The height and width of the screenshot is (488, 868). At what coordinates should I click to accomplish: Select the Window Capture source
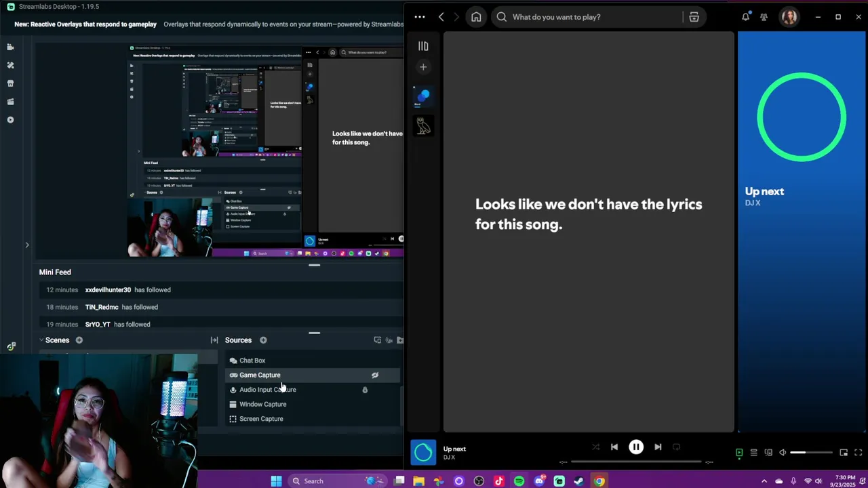[313, 404]
